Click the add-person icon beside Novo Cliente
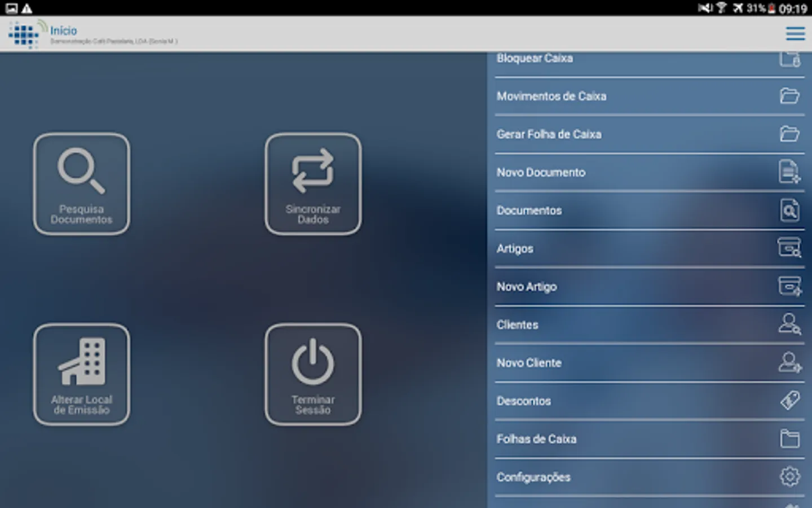Screen dimensions: 812x508 (x=789, y=362)
